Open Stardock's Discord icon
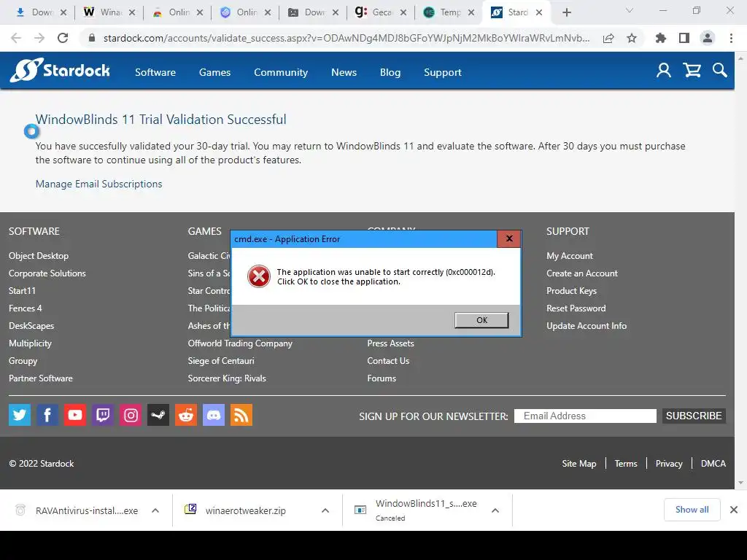The image size is (747, 560). coord(214,415)
